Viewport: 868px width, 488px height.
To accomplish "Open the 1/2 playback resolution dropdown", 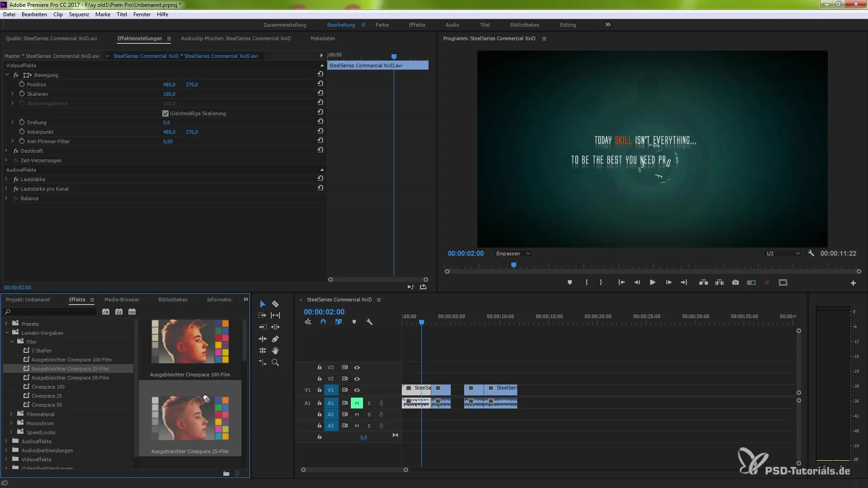I will coord(783,253).
